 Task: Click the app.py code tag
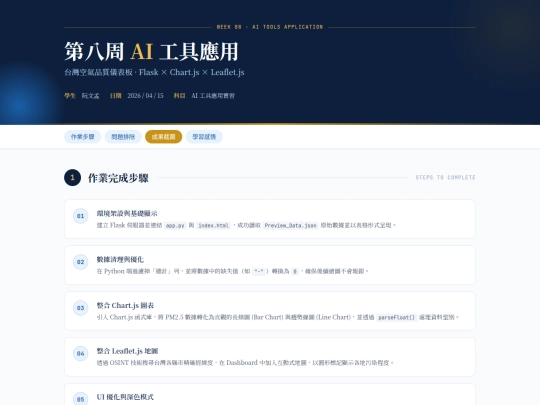point(175,226)
